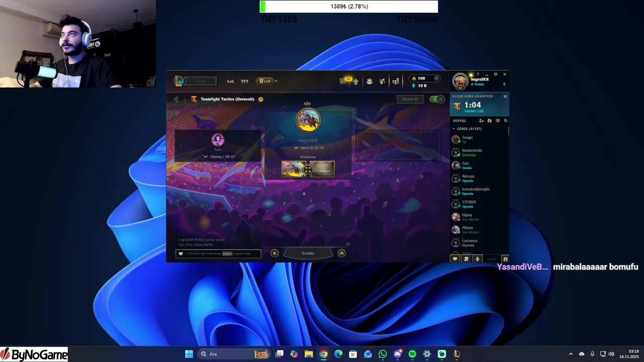Open the notifications bell icon
Screen dimensions: 644x362
tap(505, 84)
